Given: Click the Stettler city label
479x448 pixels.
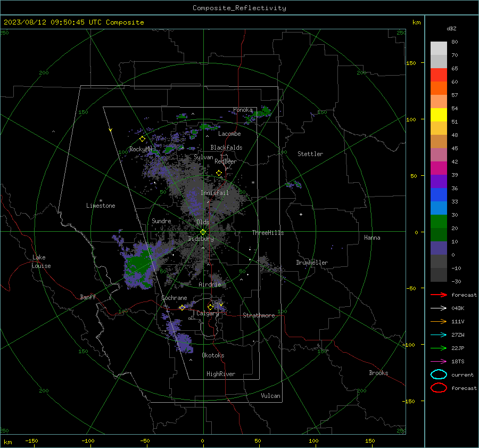Looking at the screenshot, I should coord(310,154).
